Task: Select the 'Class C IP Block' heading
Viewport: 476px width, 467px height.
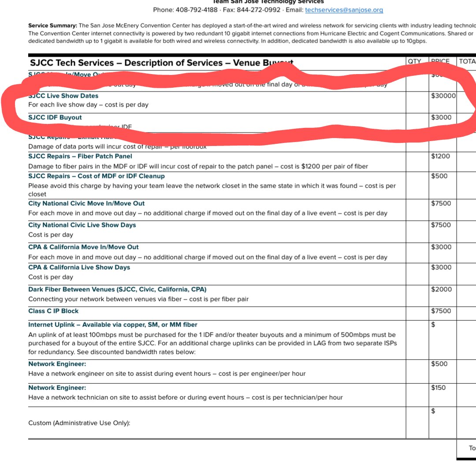Action: pyautogui.click(x=53, y=311)
